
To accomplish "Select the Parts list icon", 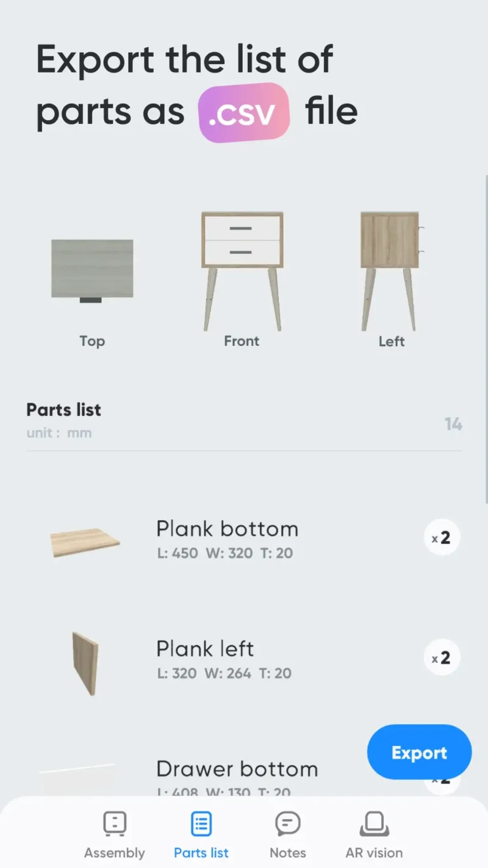I will point(201,823).
